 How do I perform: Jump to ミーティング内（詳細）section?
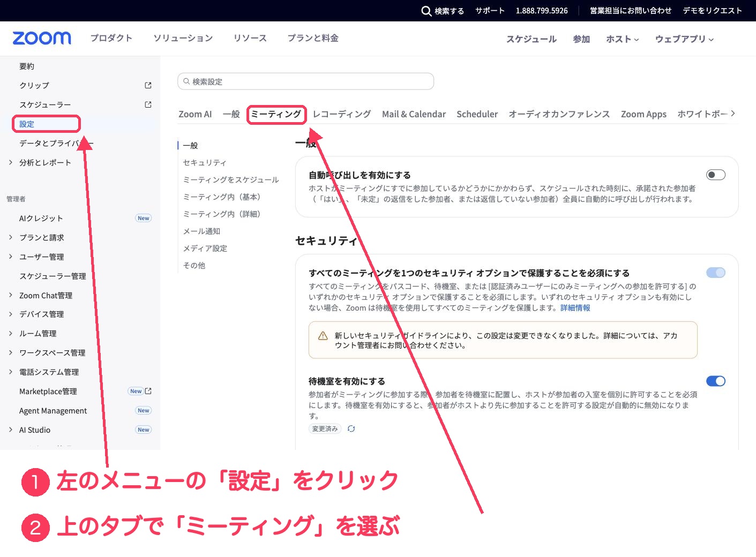click(x=223, y=214)
